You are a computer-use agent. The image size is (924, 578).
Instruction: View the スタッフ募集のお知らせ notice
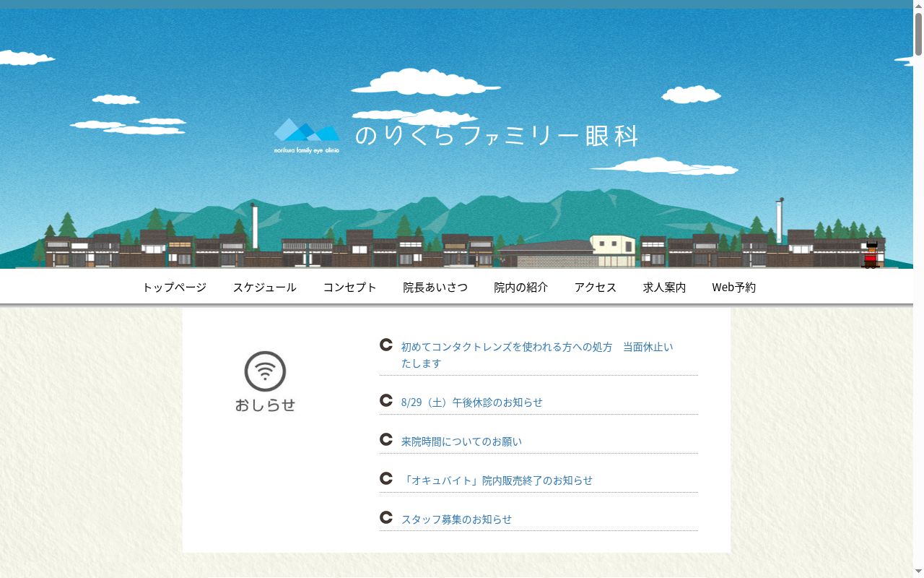pyautogui.click(x=456, y=519)
